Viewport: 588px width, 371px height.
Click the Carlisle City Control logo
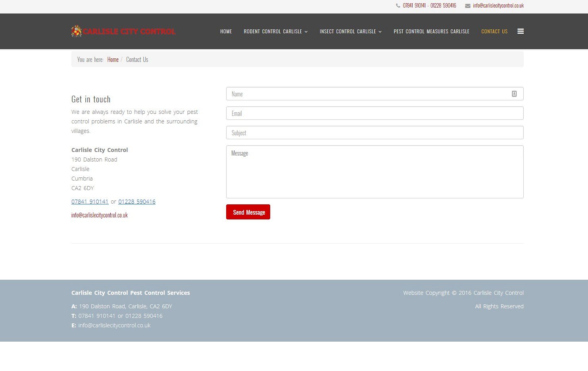pyautogui.click(x=123, y=31)
